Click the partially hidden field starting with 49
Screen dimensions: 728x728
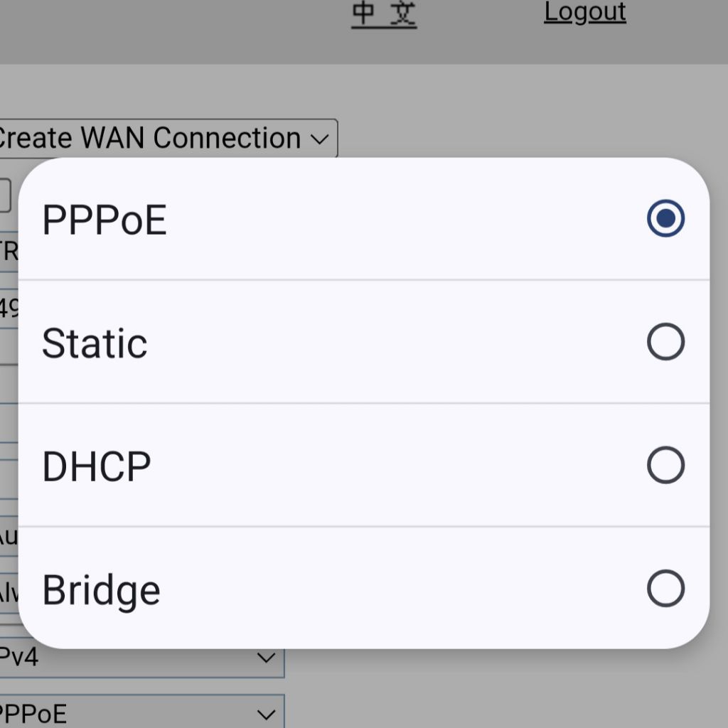9,309
